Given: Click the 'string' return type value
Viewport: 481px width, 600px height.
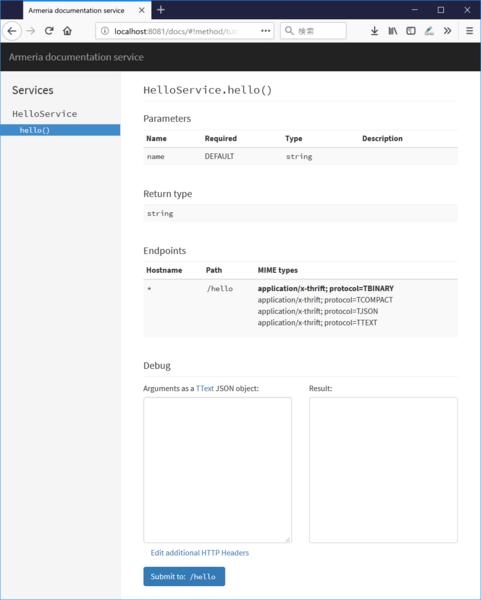Looking at the screenshot, I should click(160, 214).
